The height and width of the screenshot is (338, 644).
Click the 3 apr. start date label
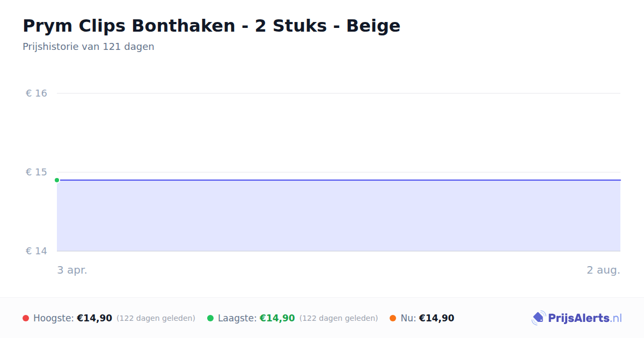(72, 270)
